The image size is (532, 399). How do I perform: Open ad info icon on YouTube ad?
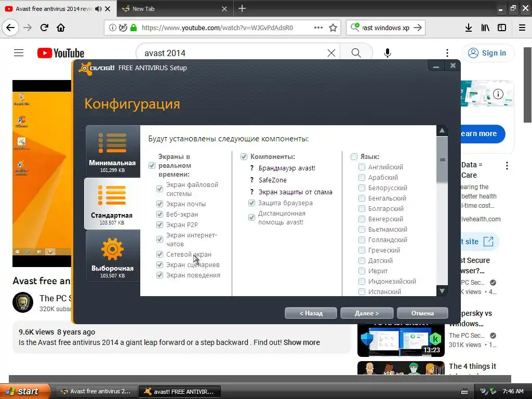(x=498, y=94)
